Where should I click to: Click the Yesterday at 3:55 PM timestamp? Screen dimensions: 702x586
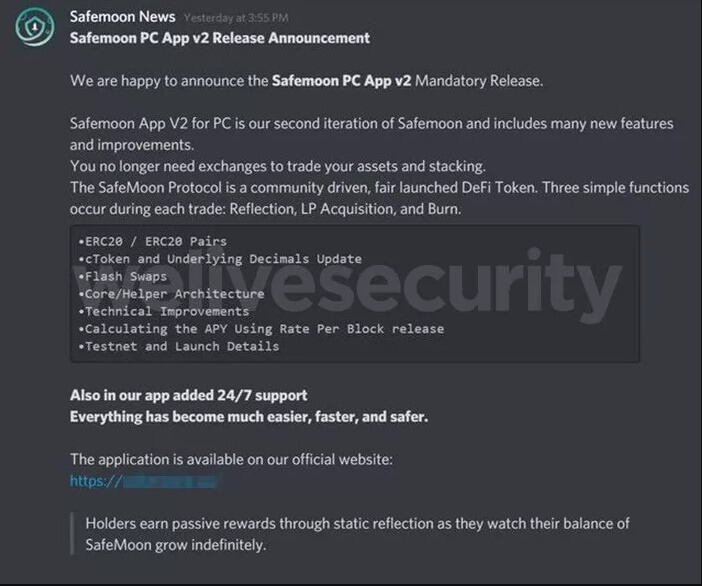(236, 18)
